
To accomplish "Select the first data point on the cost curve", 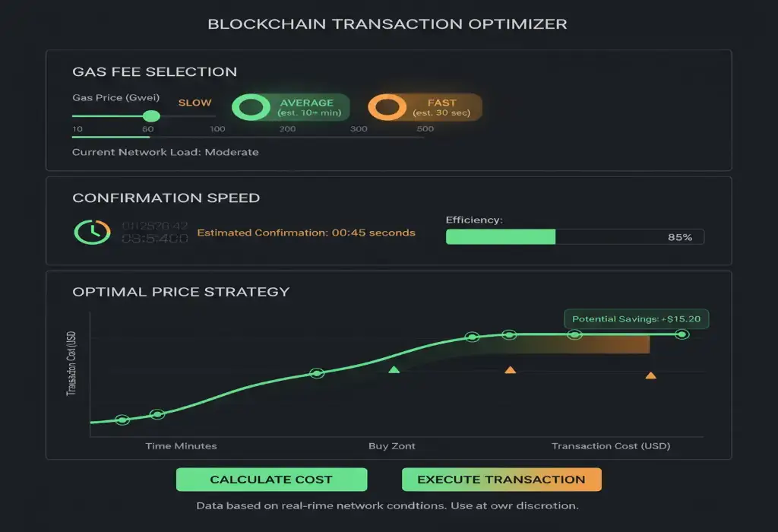I will 122,419.
